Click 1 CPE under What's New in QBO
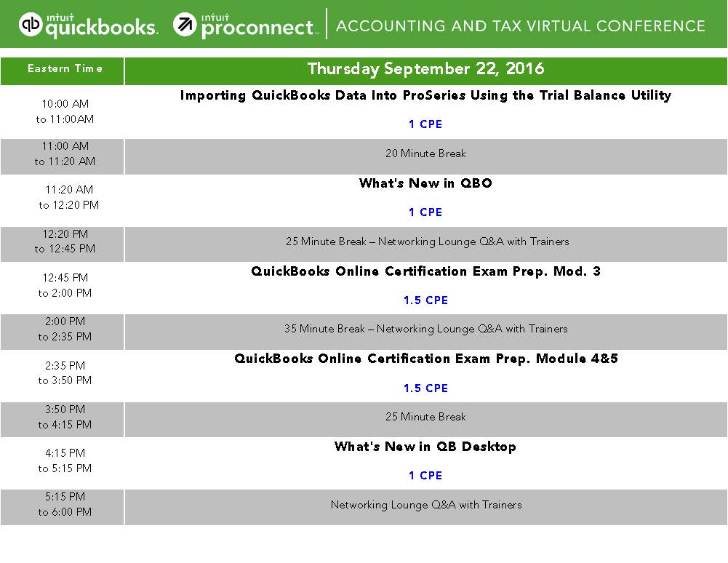The image size is (728, 563). click(425, 212)
